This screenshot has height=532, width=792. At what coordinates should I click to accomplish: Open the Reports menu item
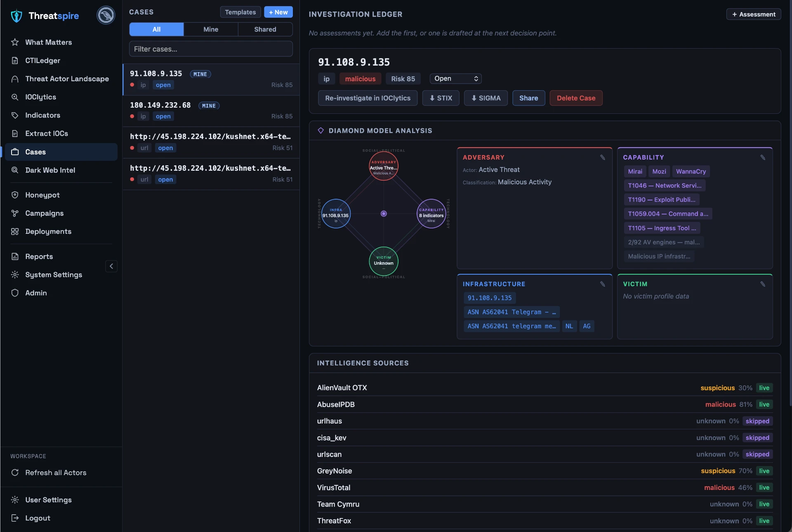click(61, 257)
